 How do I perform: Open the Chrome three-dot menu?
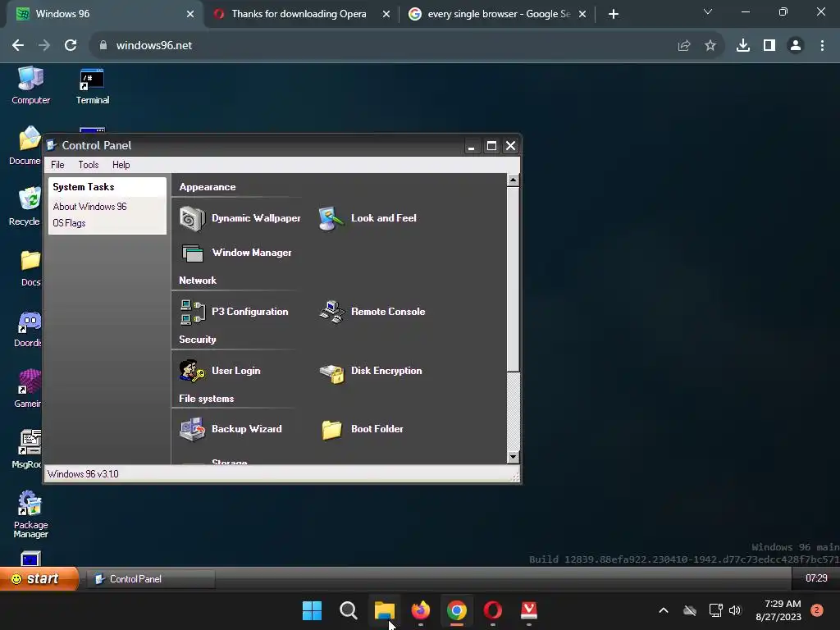pos(822,46)
